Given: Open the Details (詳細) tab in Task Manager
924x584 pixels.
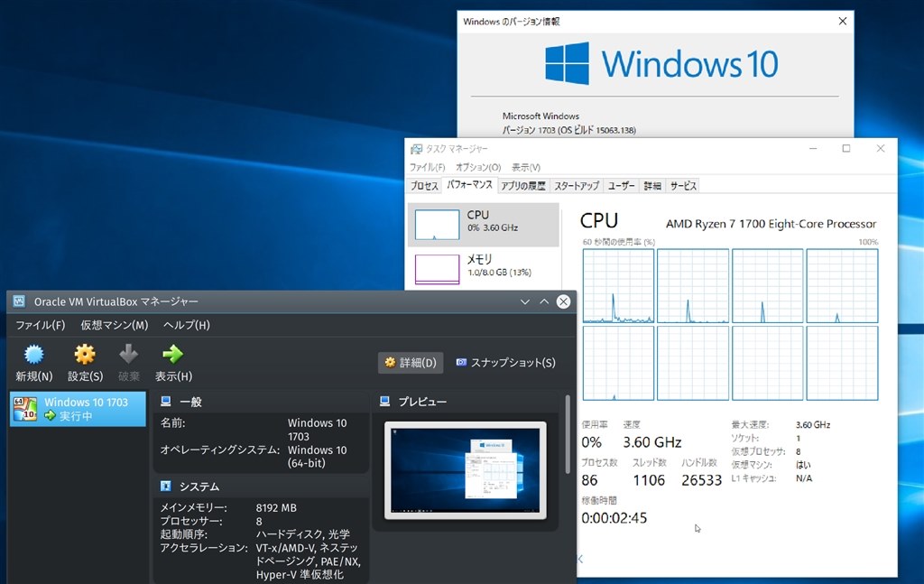Looking at the screenshot, I should 652,186.
